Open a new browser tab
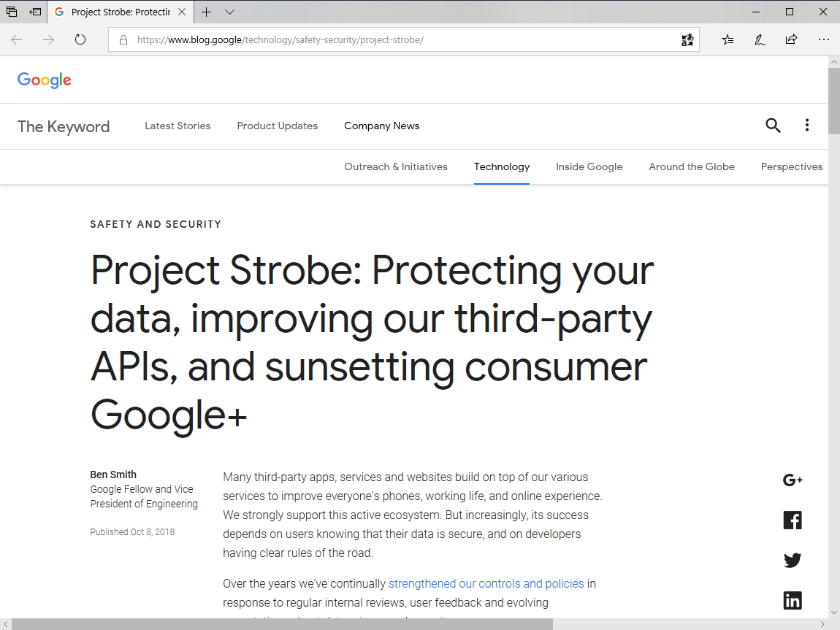 (x=207, y=12)
